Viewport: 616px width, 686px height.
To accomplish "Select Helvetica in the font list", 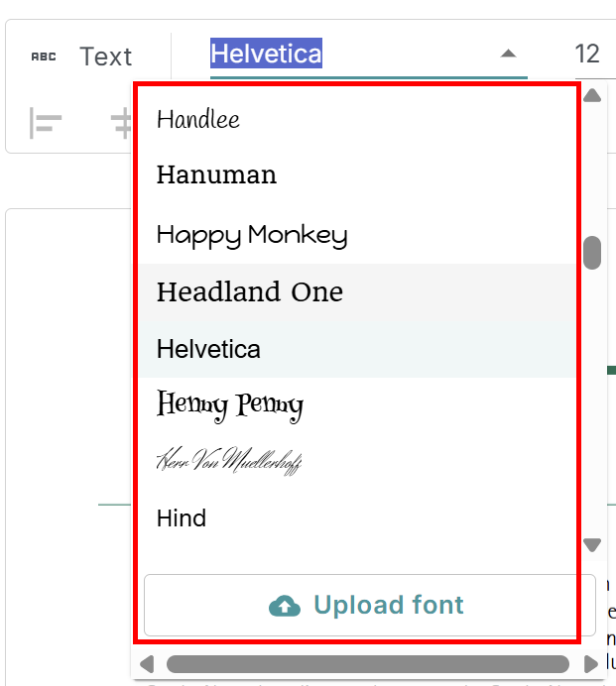I will 209,349.
